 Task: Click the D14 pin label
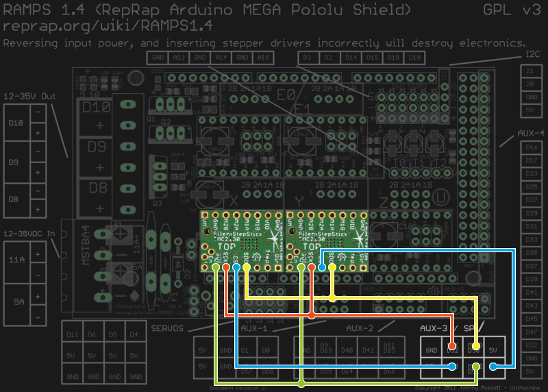tap(351, 58)
